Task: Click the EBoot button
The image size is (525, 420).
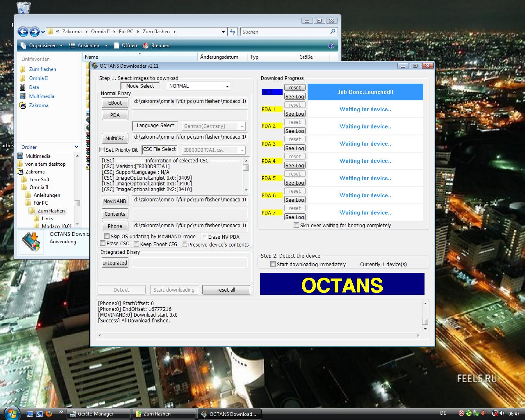Action: 115,103
